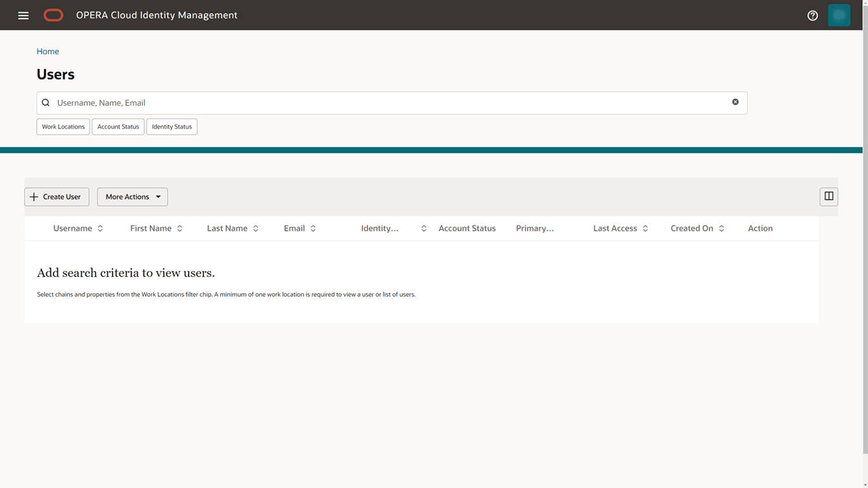Open the column chooser icon
The image size is (868, 488).
[829, 196]
